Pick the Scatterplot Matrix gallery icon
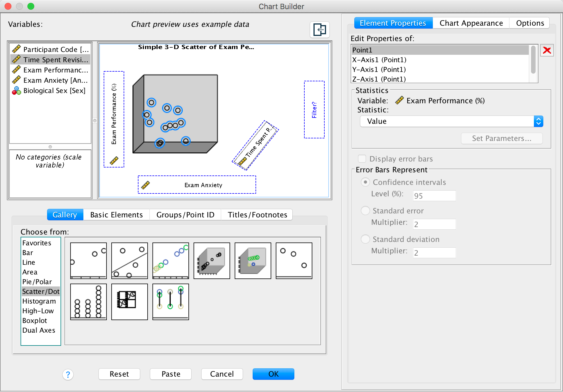Viewport: 563px width, 392px height. point(129,302)
